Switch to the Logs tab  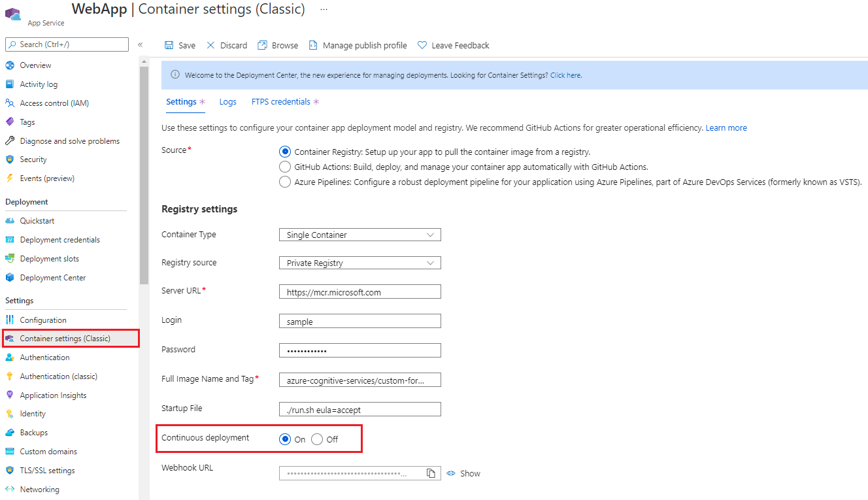pos(227,102)
